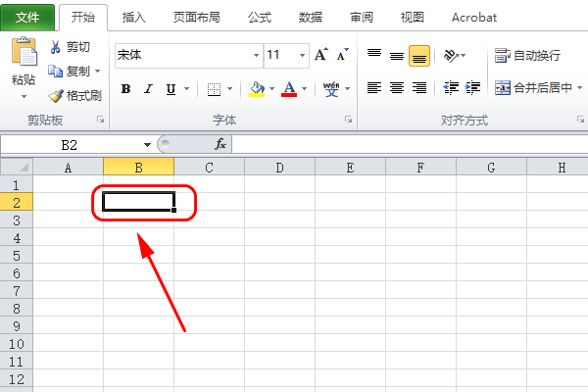Switch to the 公式 formulas tab
Screen dimensions: 588x392
[x=260, y=18]
